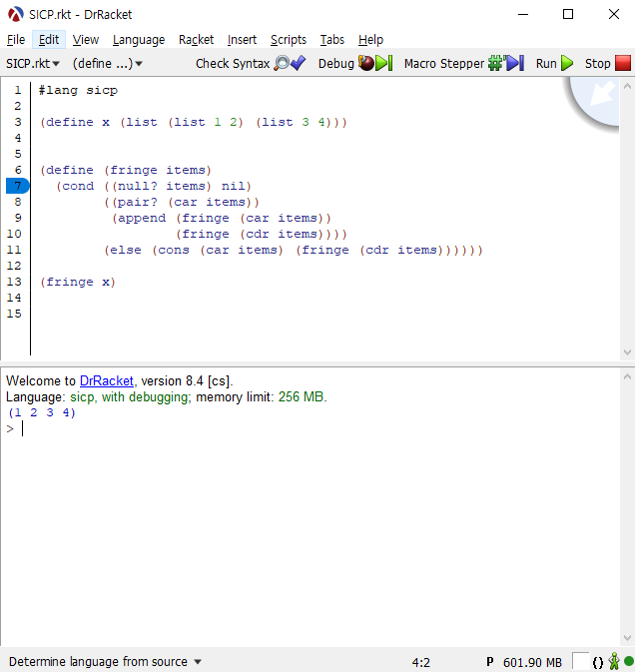Toggle the parentheses indicator in status bar
The image size is (635, 672).
597,662
